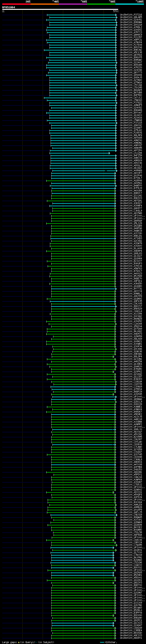146x644 pixels.
Task: Click the label UniRef100_Q08NI1
Action: pyautogui.click(x=131, y=342)
